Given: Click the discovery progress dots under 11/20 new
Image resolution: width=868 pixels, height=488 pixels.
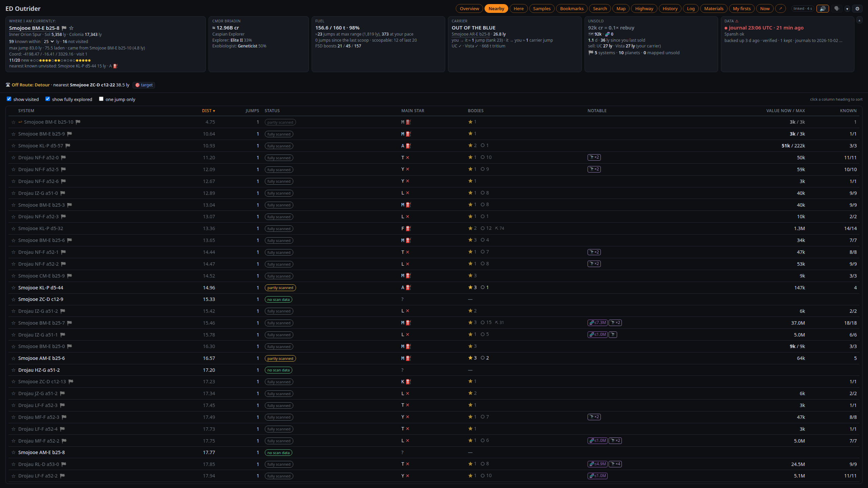Looking at the screenshot, I should pos(60,60).
